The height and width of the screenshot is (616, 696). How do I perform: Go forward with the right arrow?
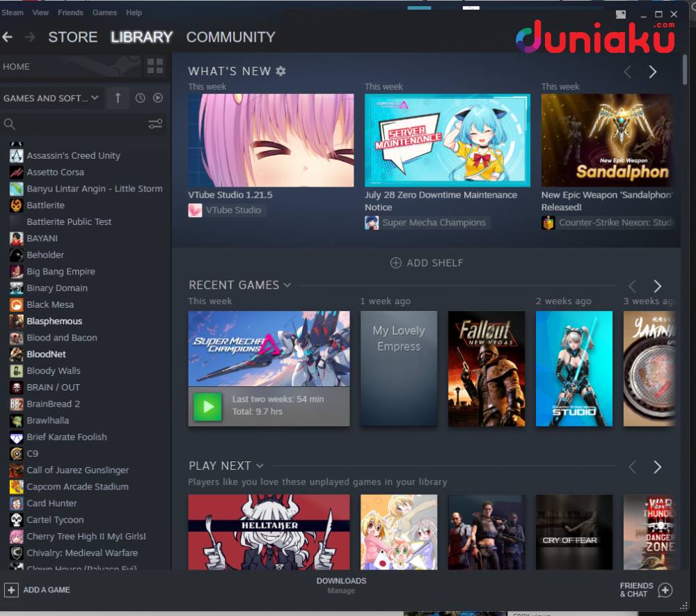point(30,37)
